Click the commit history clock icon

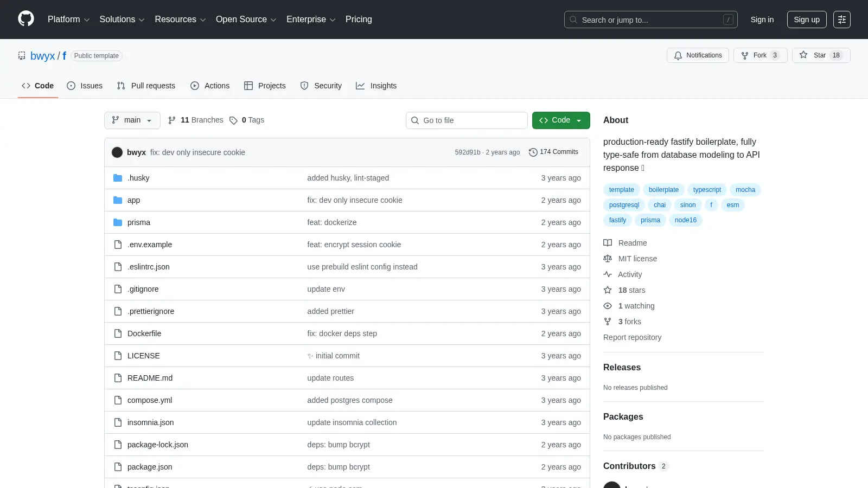533,152
